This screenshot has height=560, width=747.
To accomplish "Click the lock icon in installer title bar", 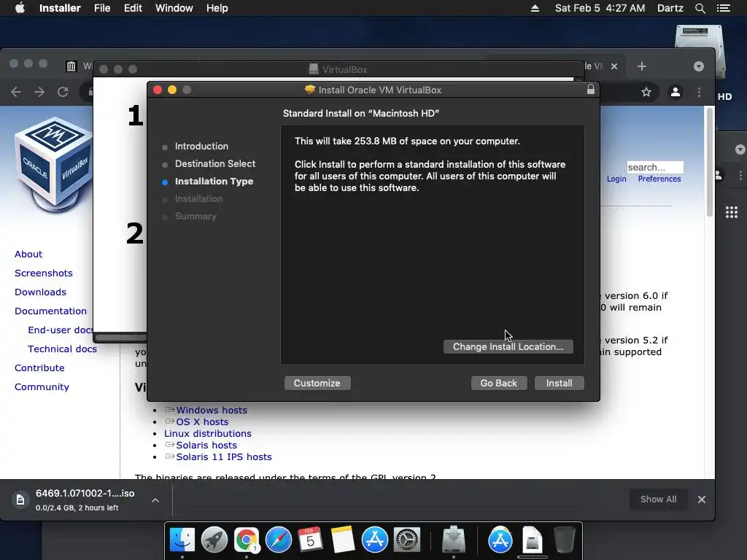I will [591, 90].
